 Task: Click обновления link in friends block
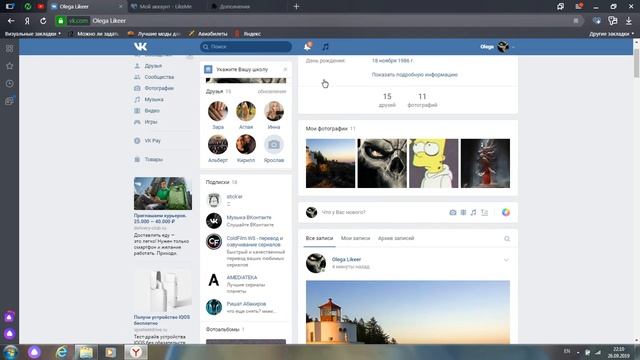click(x=272, y=91)
